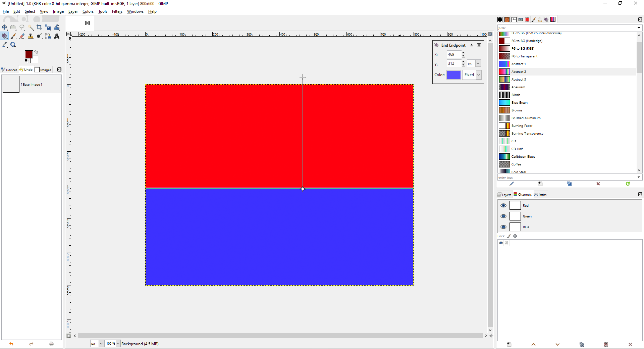Select the Paths tool
This screenshot has width=644, height=349.
pyautogui.click(x=48, y=36)
